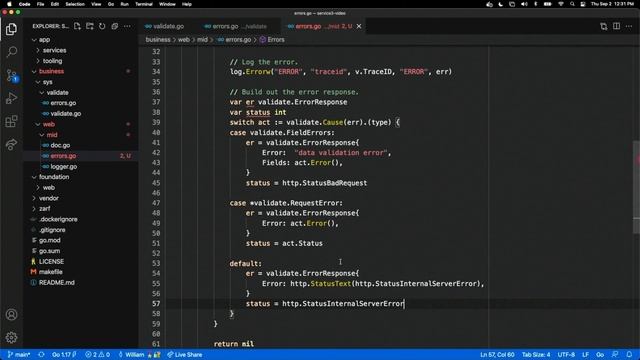The height and width of the screenshot is (360, 640).
Task: Open the errors and warnings count
Action: (98, 355)
